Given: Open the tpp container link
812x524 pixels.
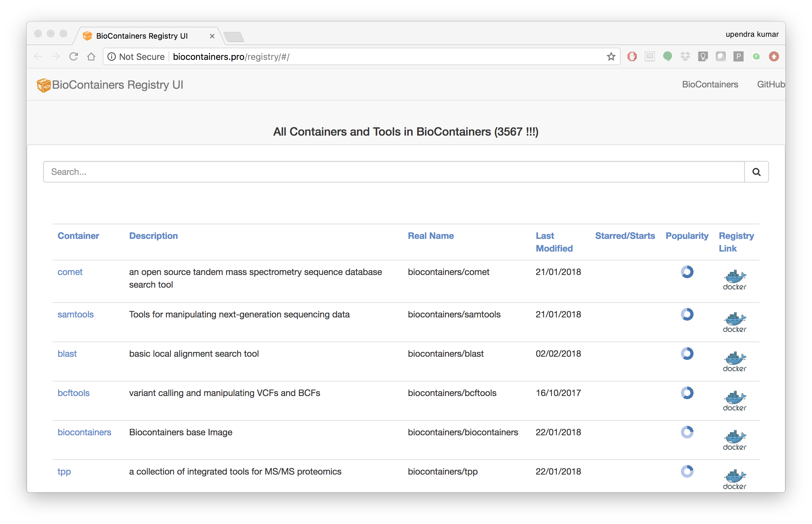Looking at the screenshot, I should tap(64, 472).
